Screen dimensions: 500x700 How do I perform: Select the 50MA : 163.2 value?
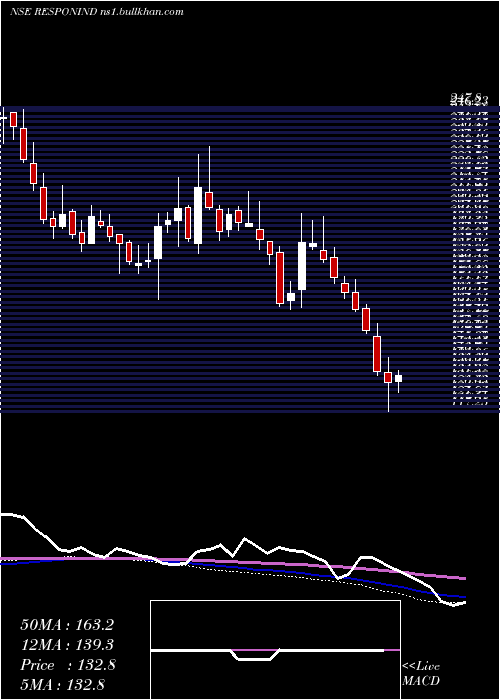(67, 625)
